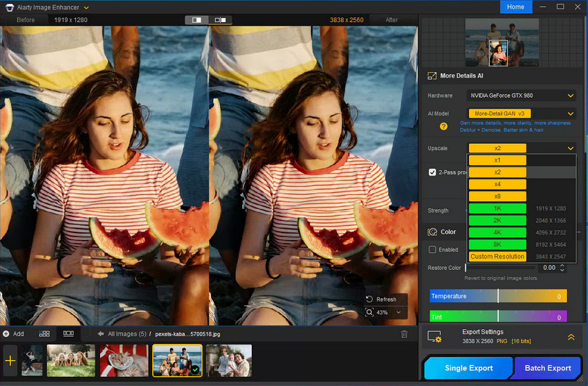Click Single Export button

469,368
